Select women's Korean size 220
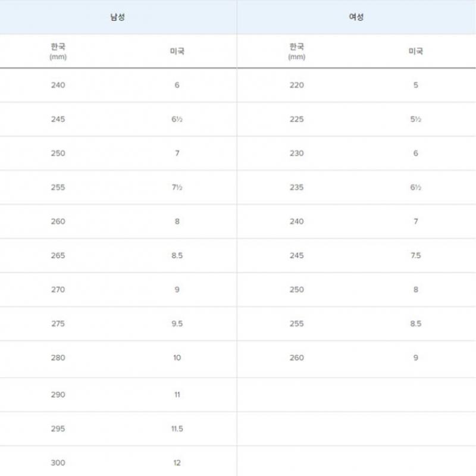The image size is (476, 476). click(x=296, y=85)
